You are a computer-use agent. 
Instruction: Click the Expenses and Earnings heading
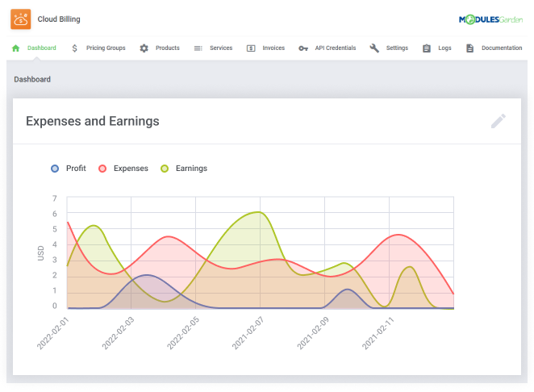[x=93, y=121]
